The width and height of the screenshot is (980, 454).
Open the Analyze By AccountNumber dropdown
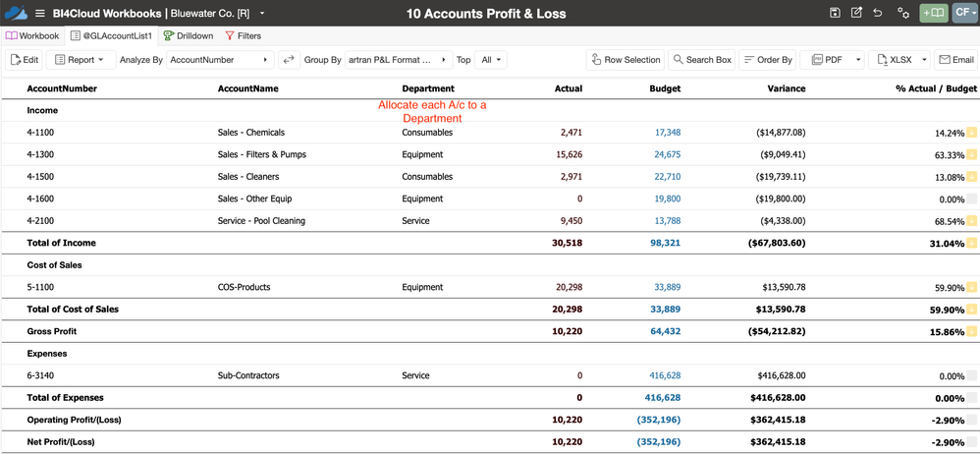coord(220,60)
